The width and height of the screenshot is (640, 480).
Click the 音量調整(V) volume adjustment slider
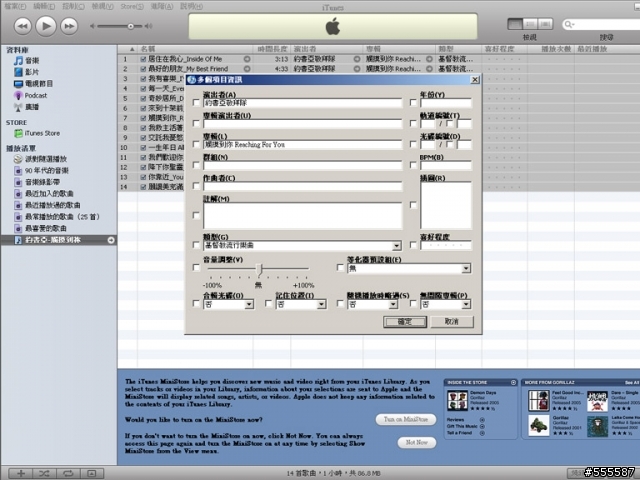tap(258, 269)
